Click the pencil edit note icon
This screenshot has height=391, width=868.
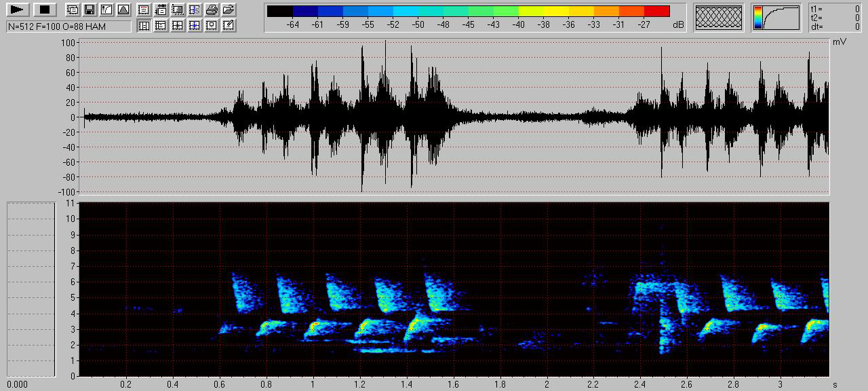[229, 26]
